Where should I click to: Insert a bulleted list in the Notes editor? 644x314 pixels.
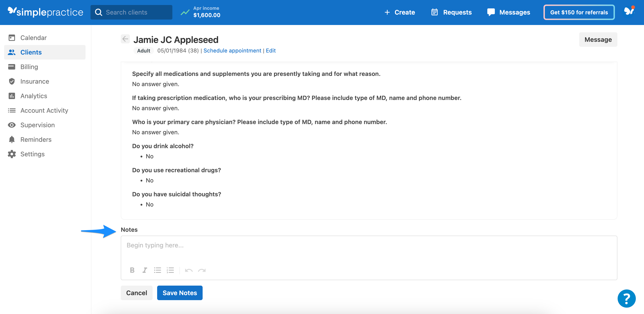tap(158, 270)
